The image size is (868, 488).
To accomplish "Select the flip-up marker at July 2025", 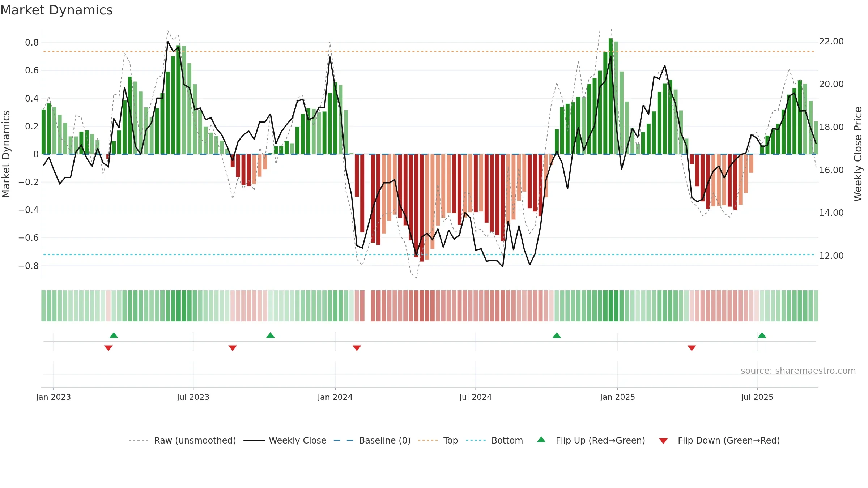I will click(x=762, y=335).
